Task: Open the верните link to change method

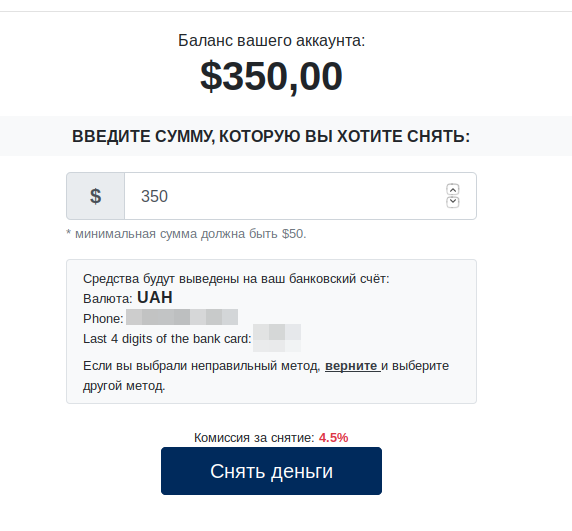Action: pos(352,366)
